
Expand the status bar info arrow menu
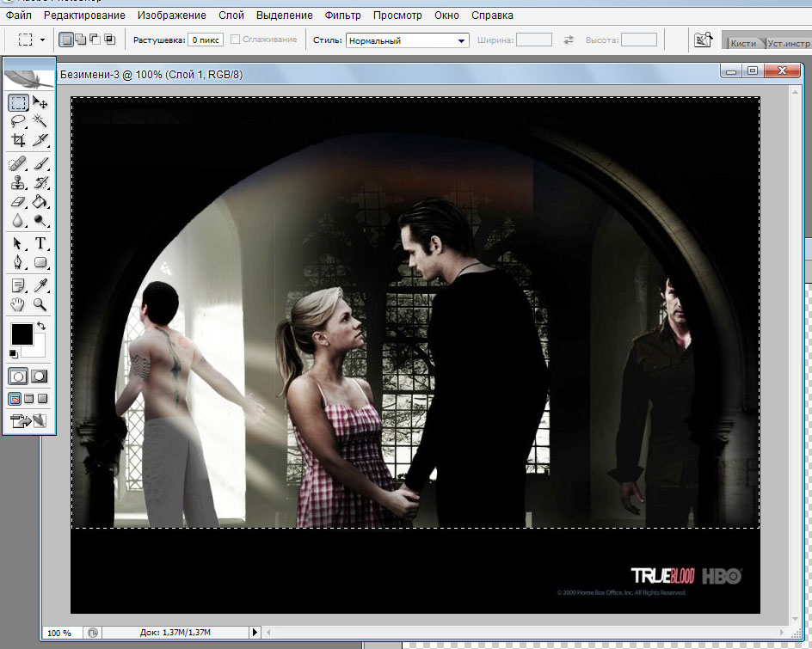coord(255,632)
